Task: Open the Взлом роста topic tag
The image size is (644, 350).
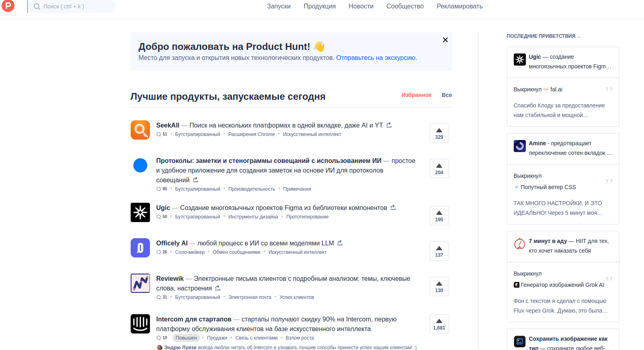Action: [x=300, y=338]
